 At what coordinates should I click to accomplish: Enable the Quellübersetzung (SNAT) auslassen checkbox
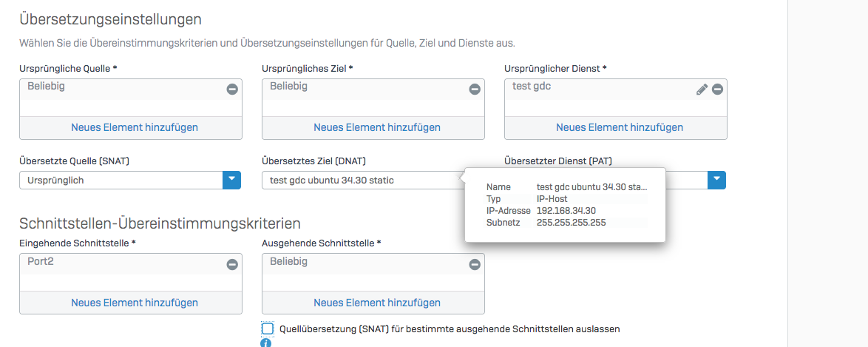tap(268, 329)
